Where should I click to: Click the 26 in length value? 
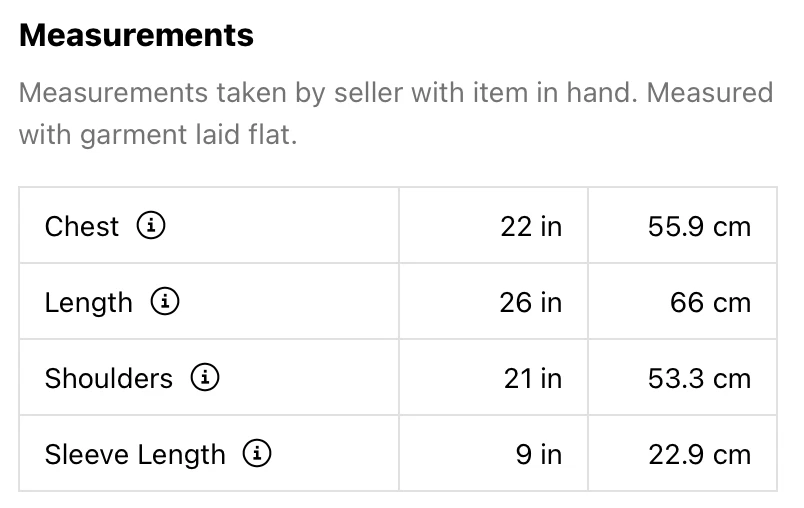click(531, 302)
